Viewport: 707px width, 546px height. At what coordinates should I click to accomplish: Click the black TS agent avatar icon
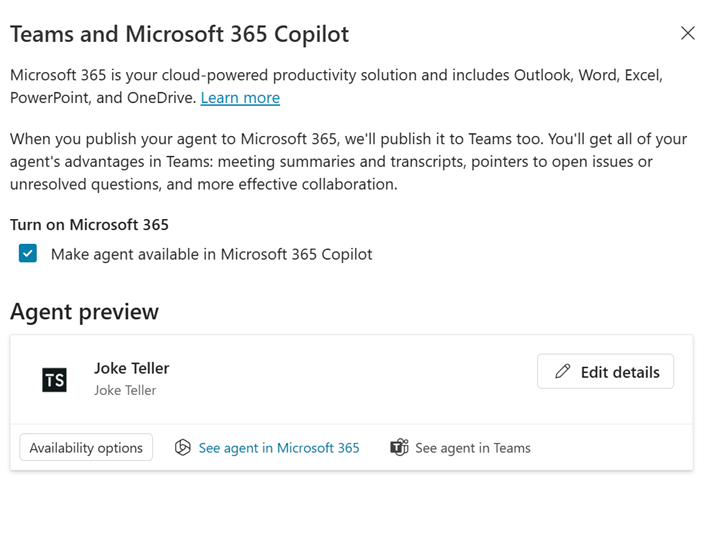(x=54, y=380)
